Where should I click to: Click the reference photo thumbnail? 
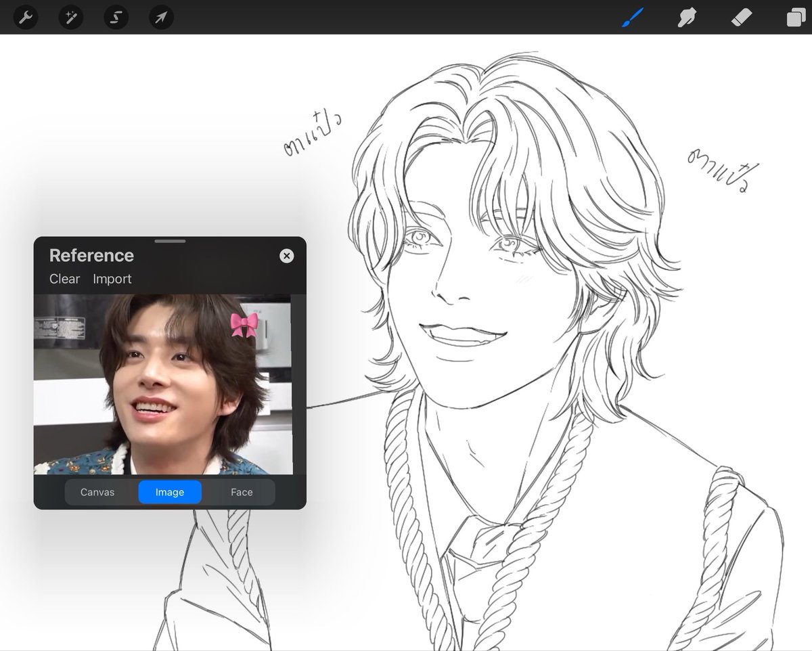tap(162, 384)
